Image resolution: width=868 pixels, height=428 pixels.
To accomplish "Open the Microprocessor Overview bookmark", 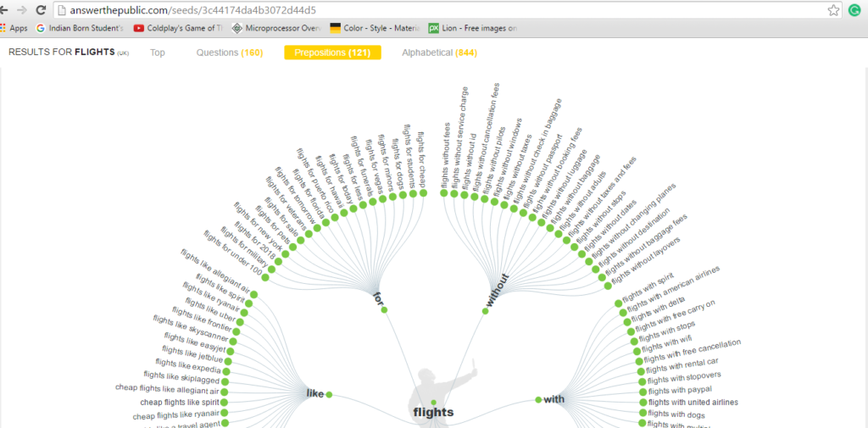I will (x=277, y=28).
